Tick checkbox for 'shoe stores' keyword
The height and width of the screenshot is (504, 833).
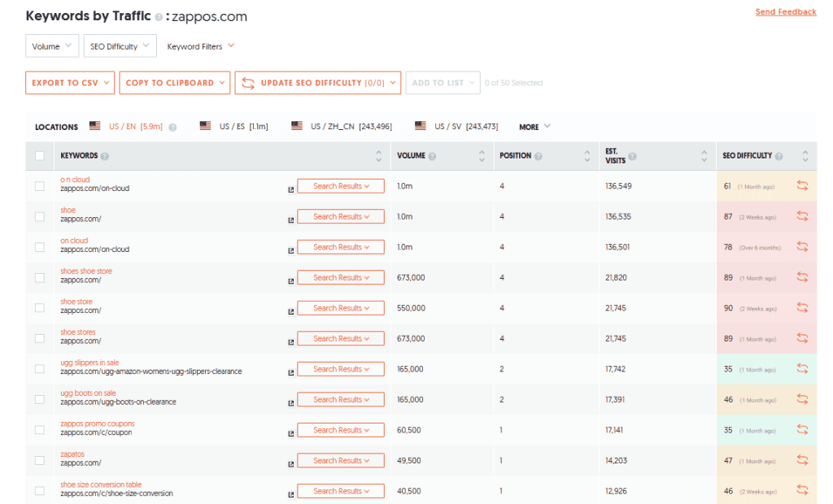(x=40, y=338)
